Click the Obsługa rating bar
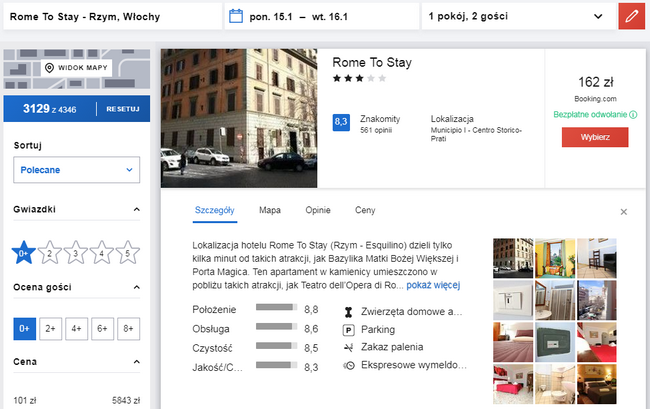The height and width of the screenshot is (409, 650). pyautogui.click(x=276, y=327)
